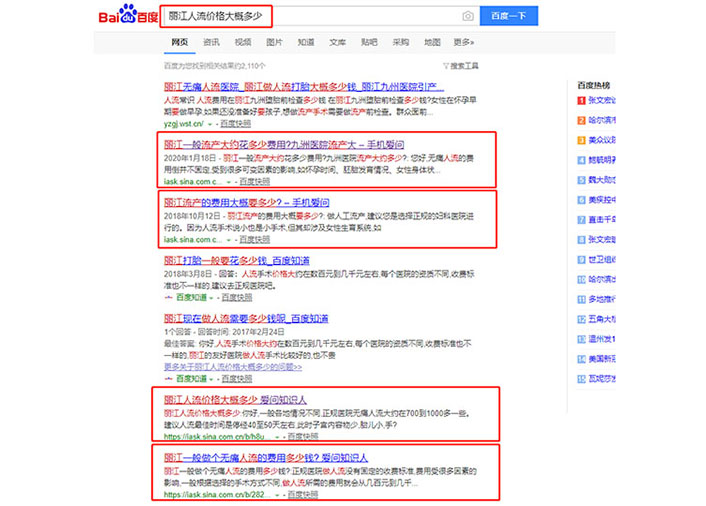Expand dropdown arrow beside yzgj.wst.cn URL
The image size is (706, 506).
(211, 124)
